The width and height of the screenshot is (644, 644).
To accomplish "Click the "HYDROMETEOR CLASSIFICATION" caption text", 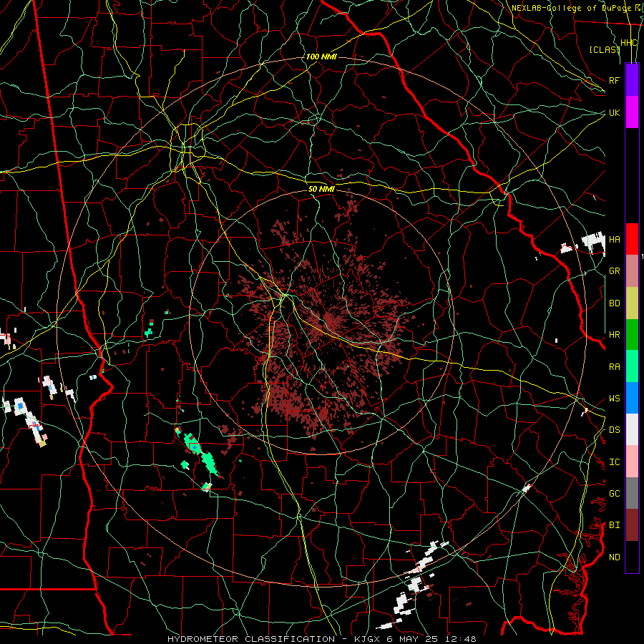I will (251, 639).
